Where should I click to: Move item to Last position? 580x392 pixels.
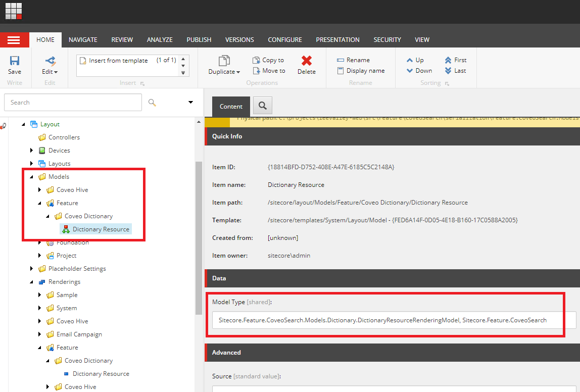[x=448, y=71]
